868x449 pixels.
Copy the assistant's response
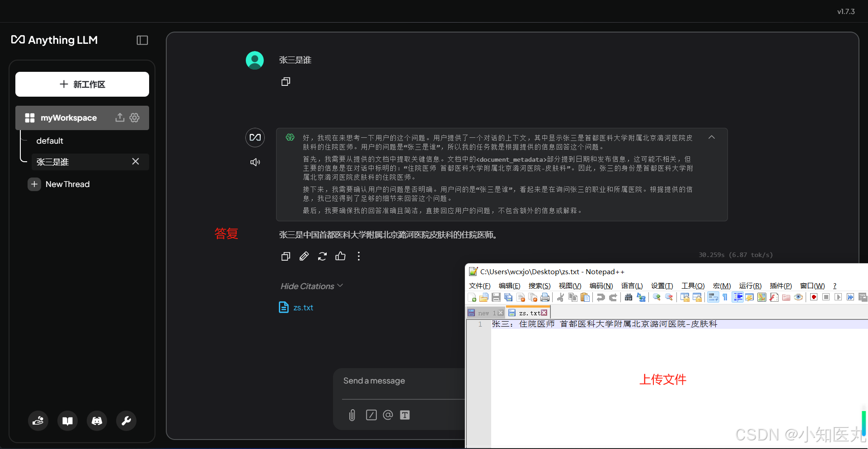(285, 256)
